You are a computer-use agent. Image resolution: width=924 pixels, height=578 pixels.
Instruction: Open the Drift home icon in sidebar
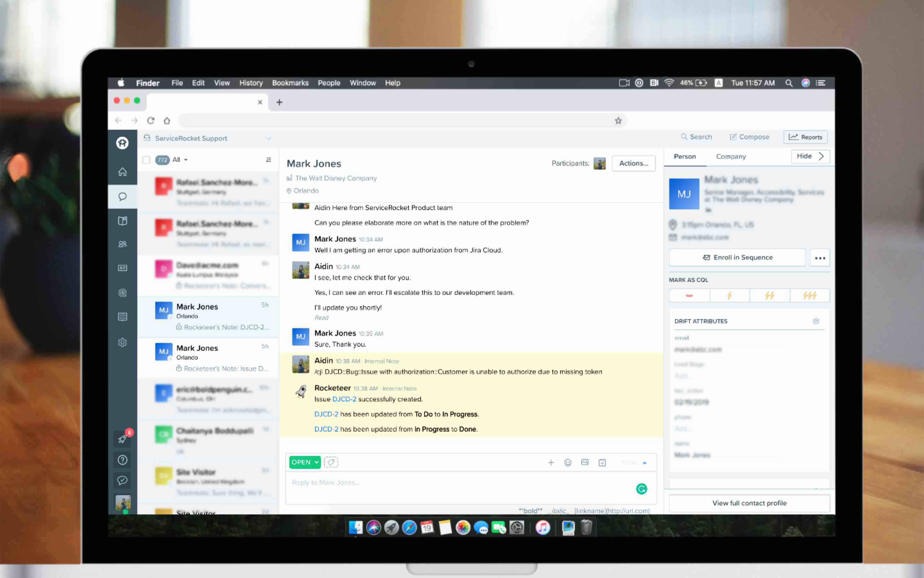click(122, 172)
